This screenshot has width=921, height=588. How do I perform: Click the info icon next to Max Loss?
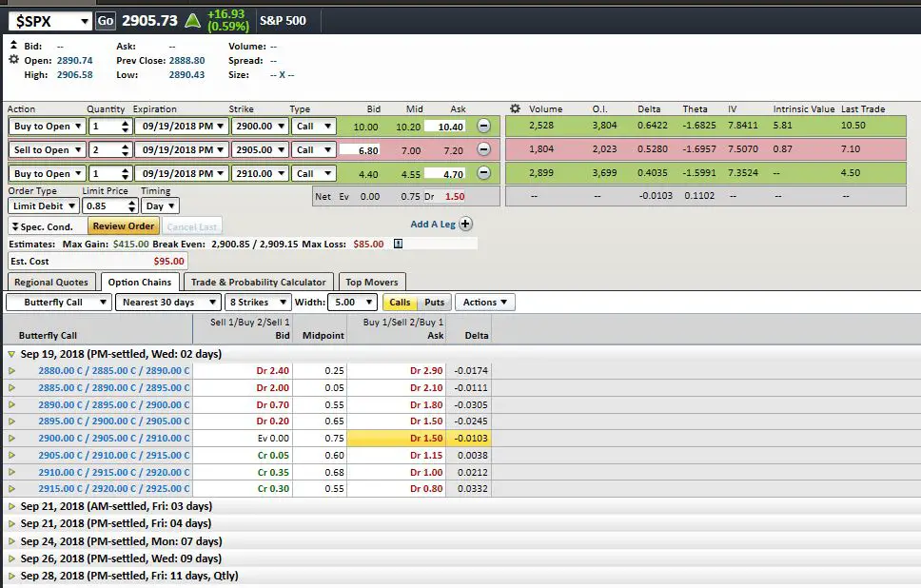[x=398, y=244]
